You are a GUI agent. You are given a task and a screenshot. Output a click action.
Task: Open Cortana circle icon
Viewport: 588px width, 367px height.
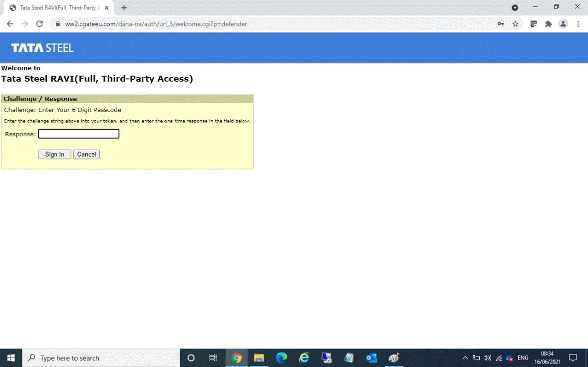[191, 358]
